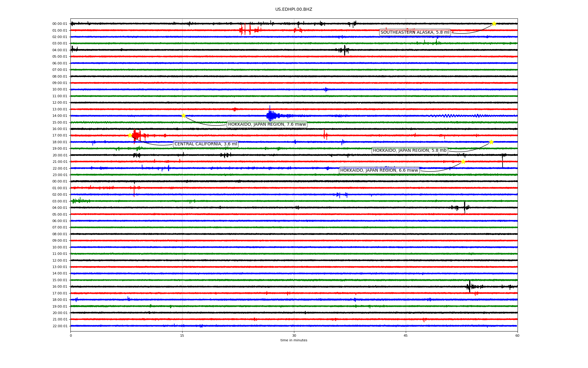This screenshot has width=588, height=368.
Task: Click the 30 minute x-axis tick label
Action: point(294,335)
